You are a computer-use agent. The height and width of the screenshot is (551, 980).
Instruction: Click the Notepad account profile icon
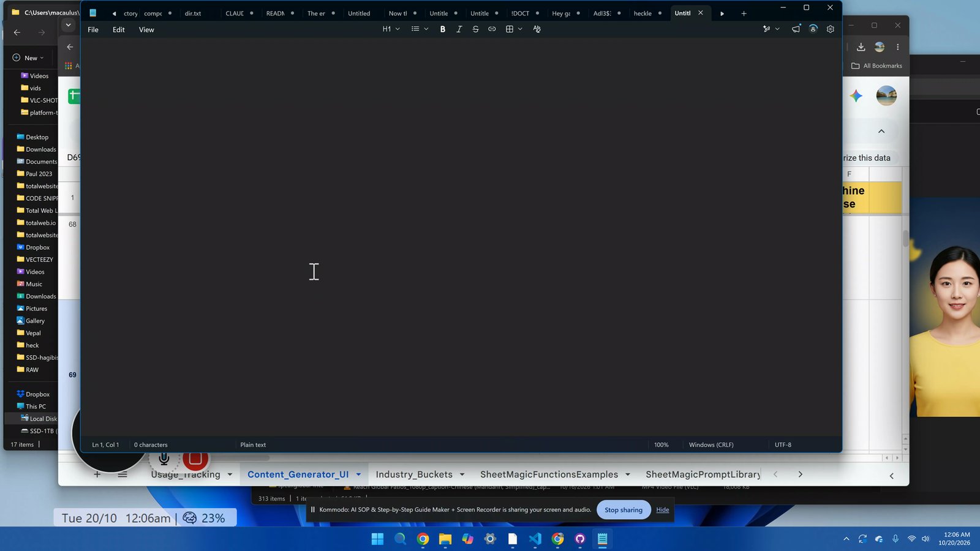tap(813, 29)
